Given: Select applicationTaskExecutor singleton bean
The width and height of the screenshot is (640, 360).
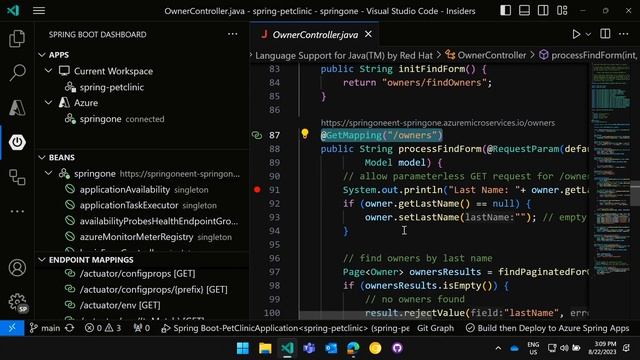Looking at the screenshot, I should click(x=141, y=205).
